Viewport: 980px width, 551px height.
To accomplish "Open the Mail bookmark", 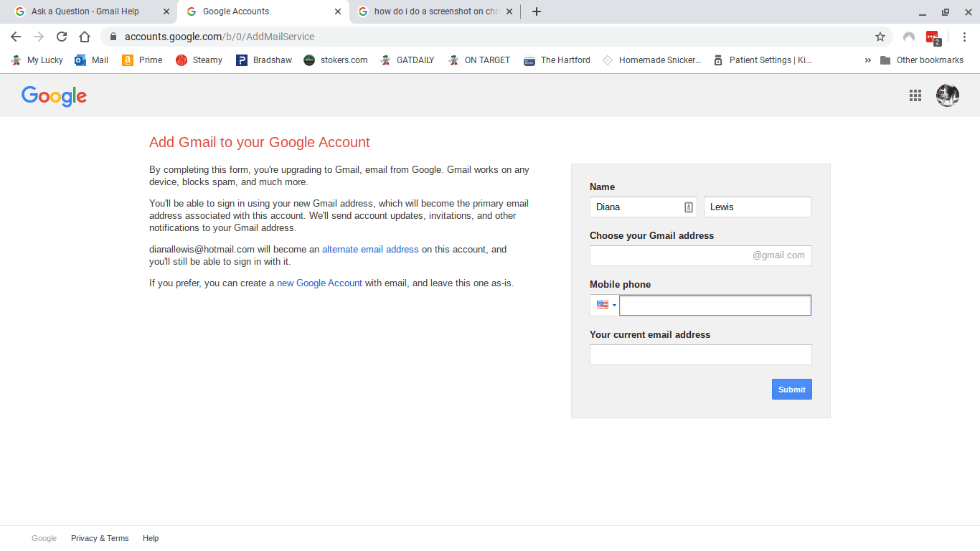I will (92, 60).
